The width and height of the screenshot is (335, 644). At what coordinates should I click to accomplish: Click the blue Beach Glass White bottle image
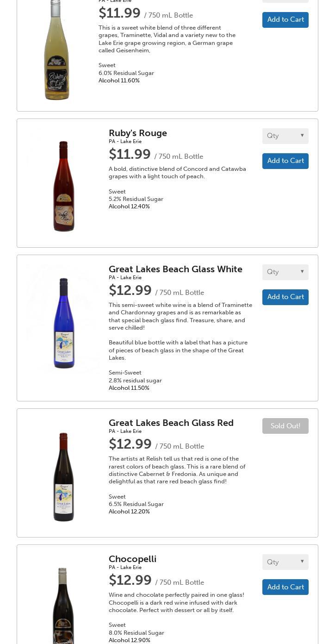point(64,323)
